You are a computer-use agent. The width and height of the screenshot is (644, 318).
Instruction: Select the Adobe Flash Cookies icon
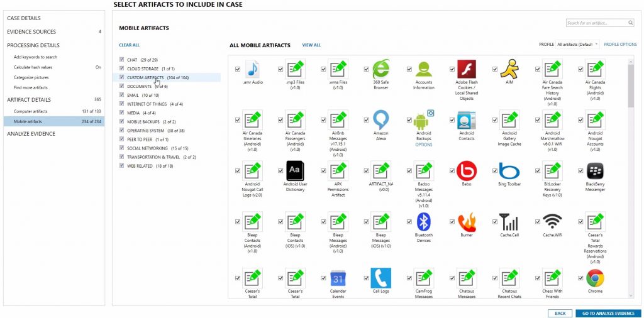tap(467, 69)
